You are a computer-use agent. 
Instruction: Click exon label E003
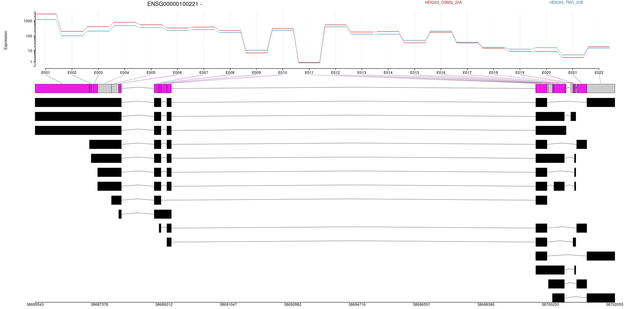[x=98, y=73]
